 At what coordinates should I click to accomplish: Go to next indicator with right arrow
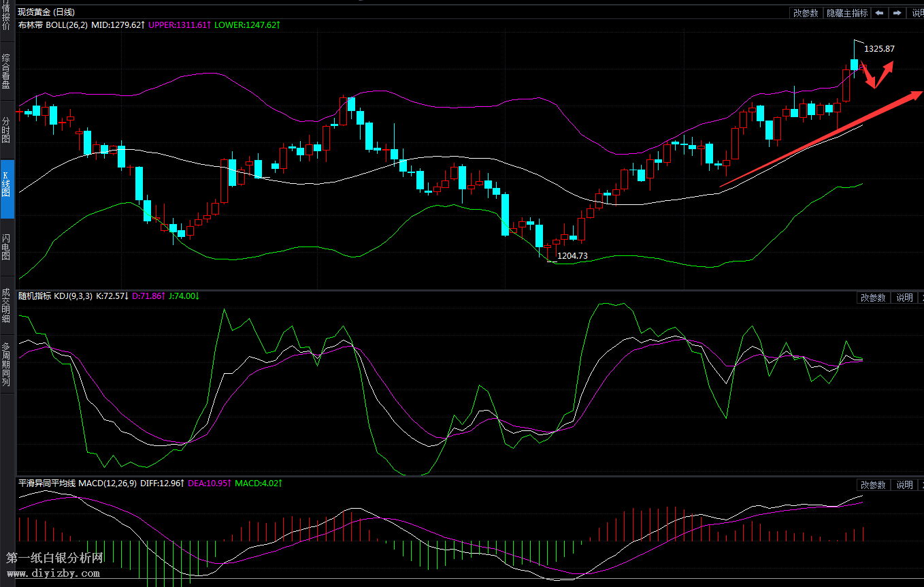pyautogui.click(x=898, y=13)
